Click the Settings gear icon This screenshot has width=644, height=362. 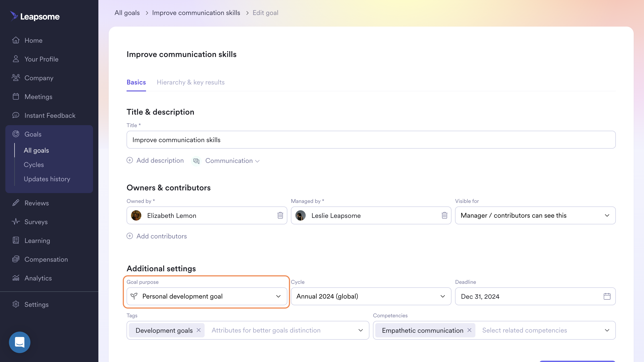coord(16,304)
